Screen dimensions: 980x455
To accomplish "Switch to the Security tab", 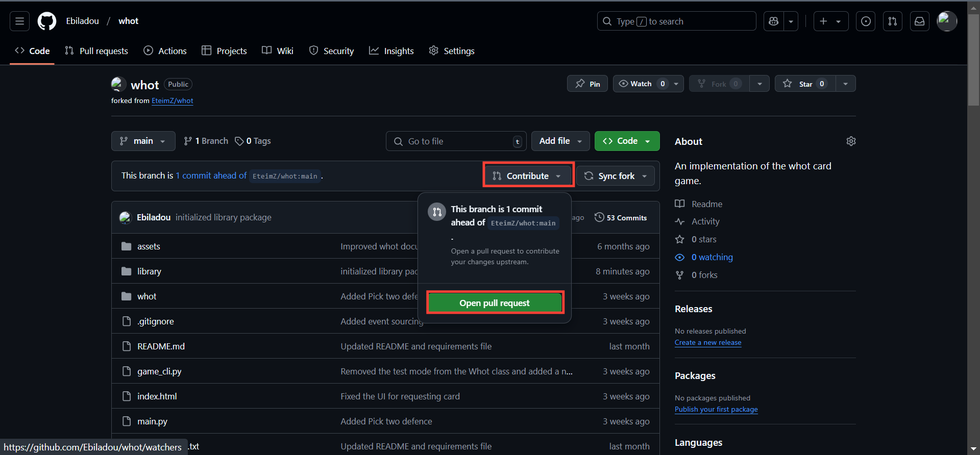I will (x=331, y=51).
